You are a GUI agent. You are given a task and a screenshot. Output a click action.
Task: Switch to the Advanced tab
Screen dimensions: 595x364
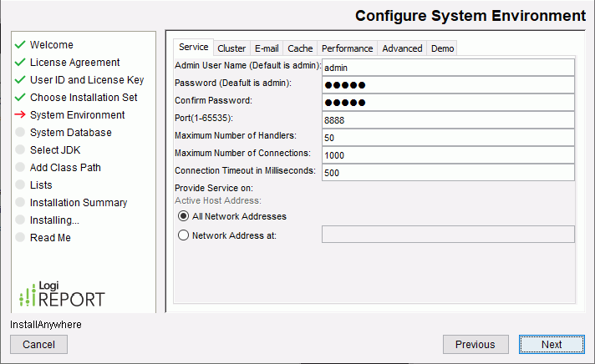402,48
